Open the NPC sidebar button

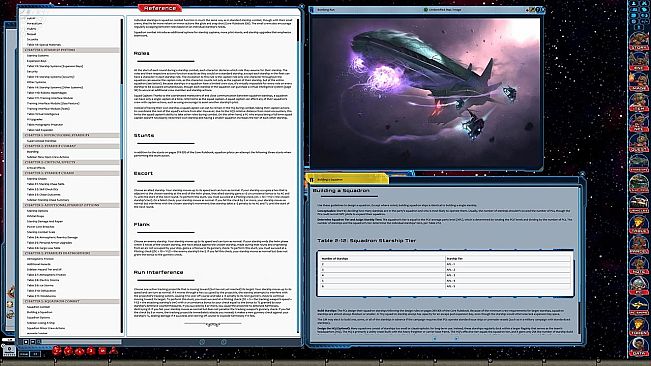[639, 122]
